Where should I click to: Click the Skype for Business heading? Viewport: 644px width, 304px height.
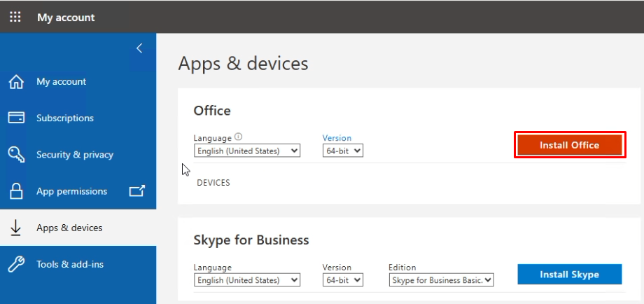point(251,240)
